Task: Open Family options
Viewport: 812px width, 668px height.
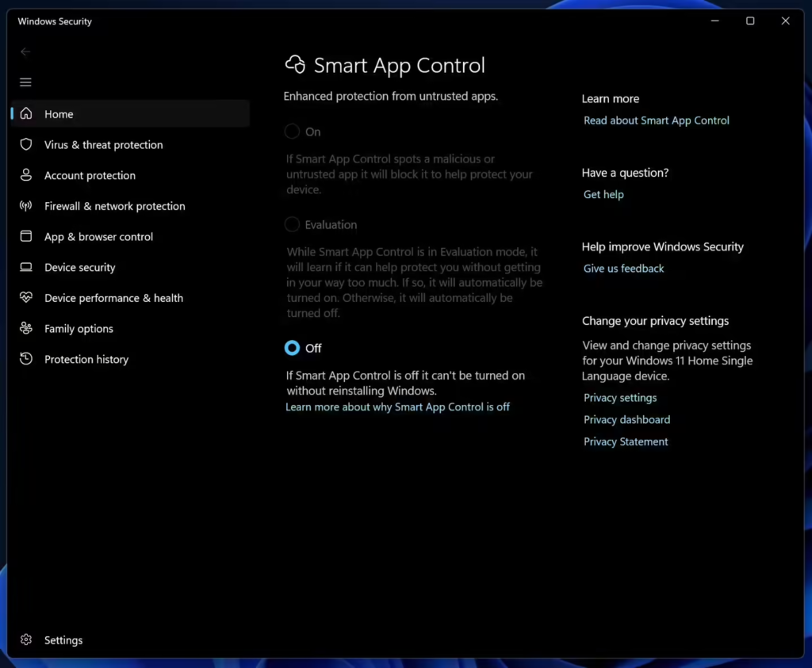Action: pos(77,328)
